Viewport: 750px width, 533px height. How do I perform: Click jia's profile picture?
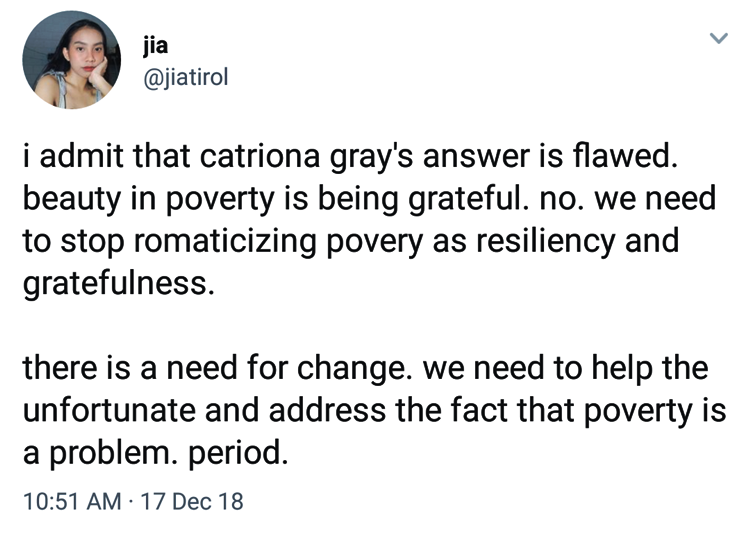coord(71,60)
